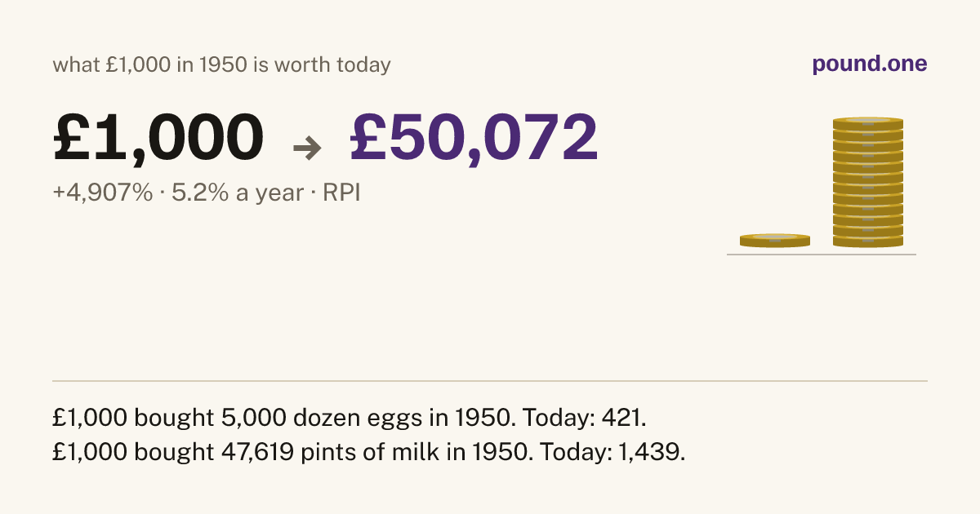This screenshot has width=980, height=514.
Task: Click the top coin of the tall stack
Action: tap(868, 123)
